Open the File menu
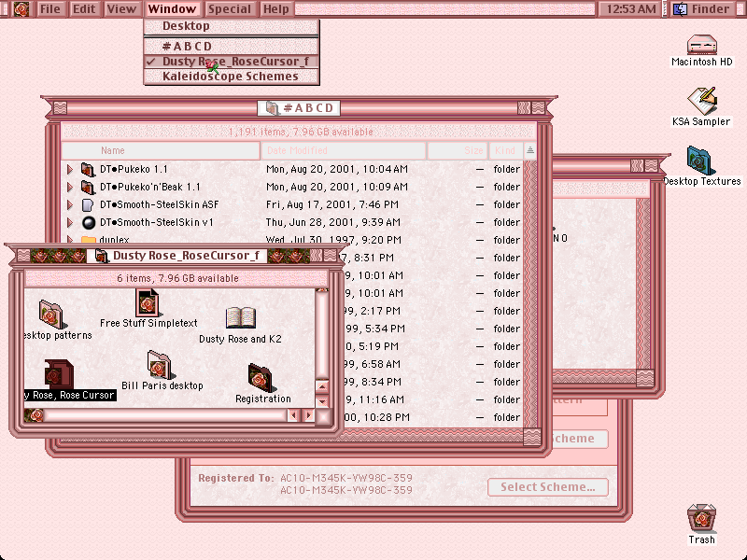 49,8
